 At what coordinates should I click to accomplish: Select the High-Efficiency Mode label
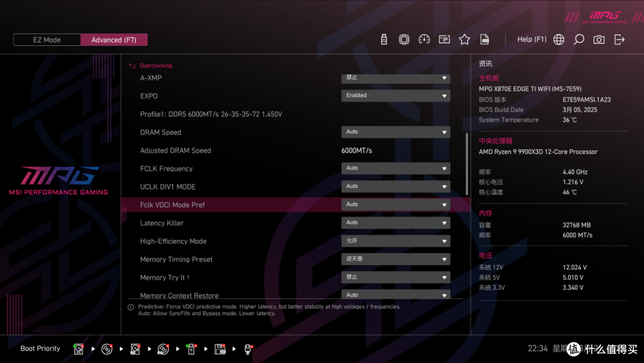click(174, 241)
